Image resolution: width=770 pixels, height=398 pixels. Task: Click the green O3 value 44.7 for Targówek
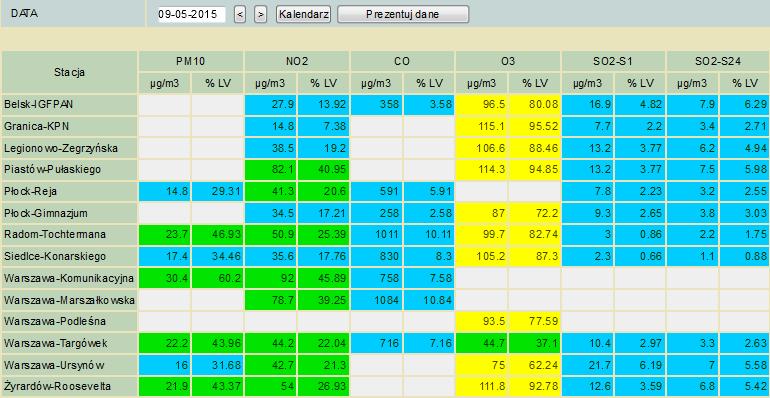[482, 342]
